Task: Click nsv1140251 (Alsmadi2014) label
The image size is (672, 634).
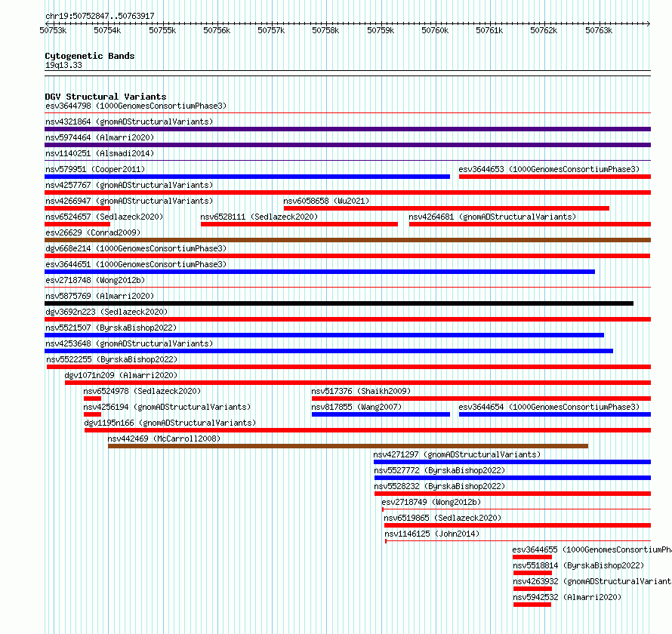Action: 100,153
